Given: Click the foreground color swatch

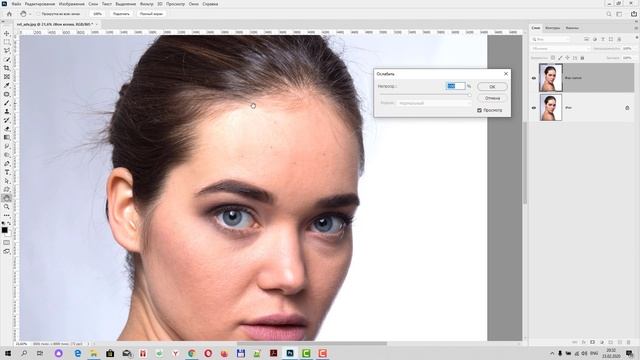Looking at the screenshot, I should (4, 230).
